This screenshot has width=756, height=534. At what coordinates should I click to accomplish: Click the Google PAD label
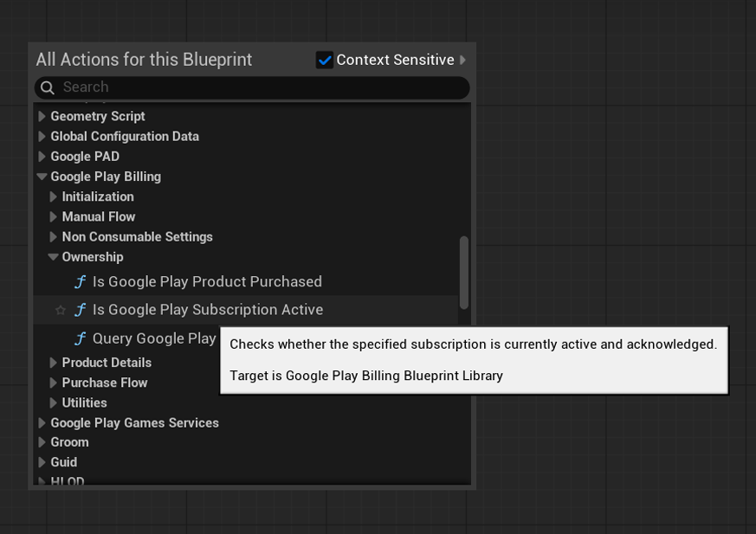pyautogui.click(x=85, y=157)
